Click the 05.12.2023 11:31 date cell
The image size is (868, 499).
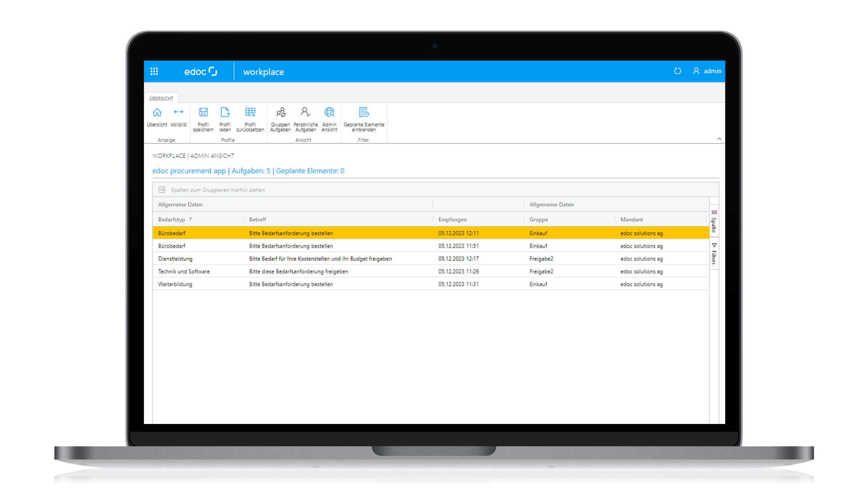tap(458, 284)
